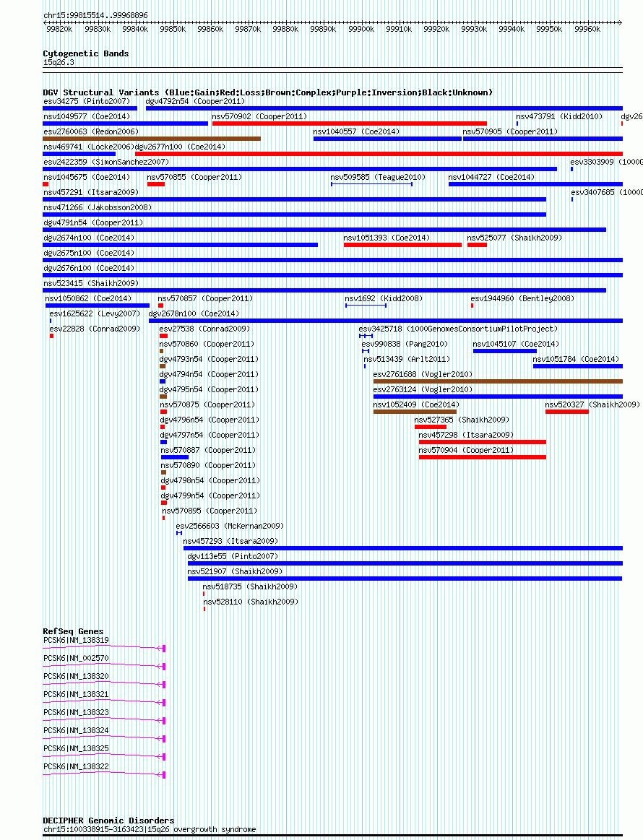643x840 pixels.
Task: Select the dgv4792n54 (Cooper2011) variant label
Action: pyautogui.click(x=195, y=101)
